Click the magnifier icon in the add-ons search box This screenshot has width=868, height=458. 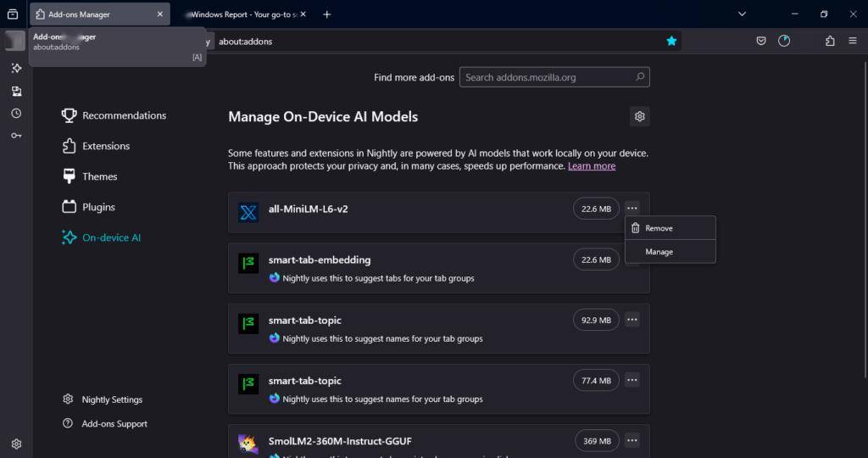click(x=640, y=77)
